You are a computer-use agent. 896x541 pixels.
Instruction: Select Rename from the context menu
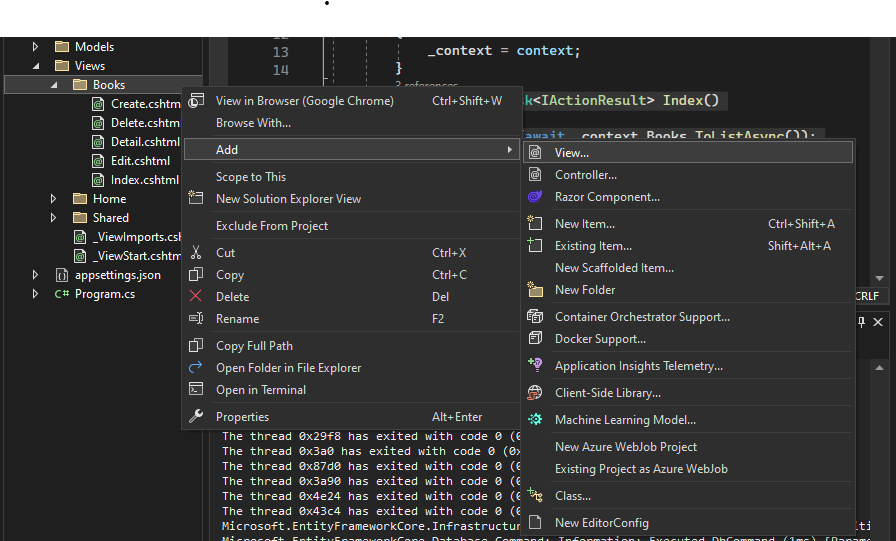[x=237, y=319]
